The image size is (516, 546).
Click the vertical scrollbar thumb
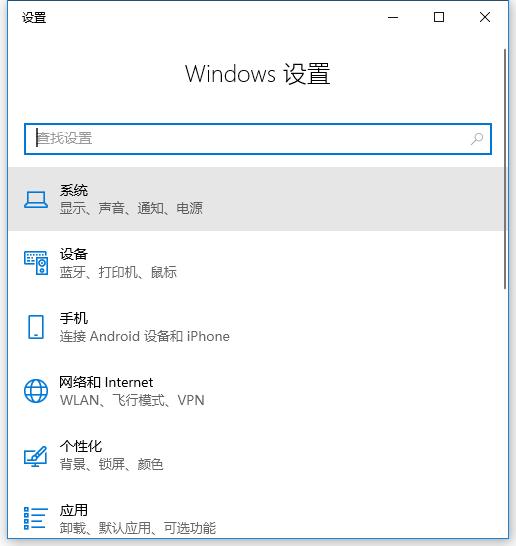pos(505,169)
